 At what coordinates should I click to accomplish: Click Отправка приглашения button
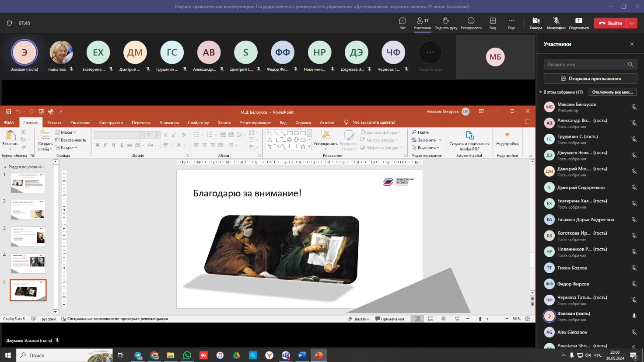[590, 79]
